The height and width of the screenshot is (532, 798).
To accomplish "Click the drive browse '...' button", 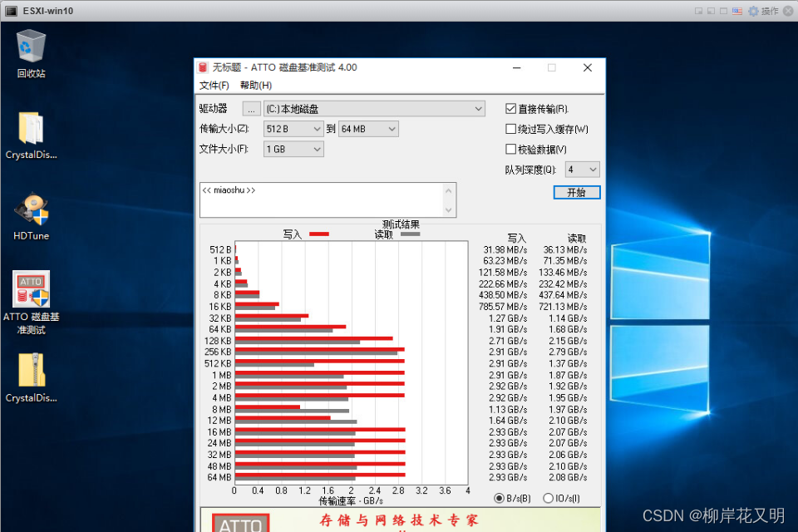I will click(251, 109).
